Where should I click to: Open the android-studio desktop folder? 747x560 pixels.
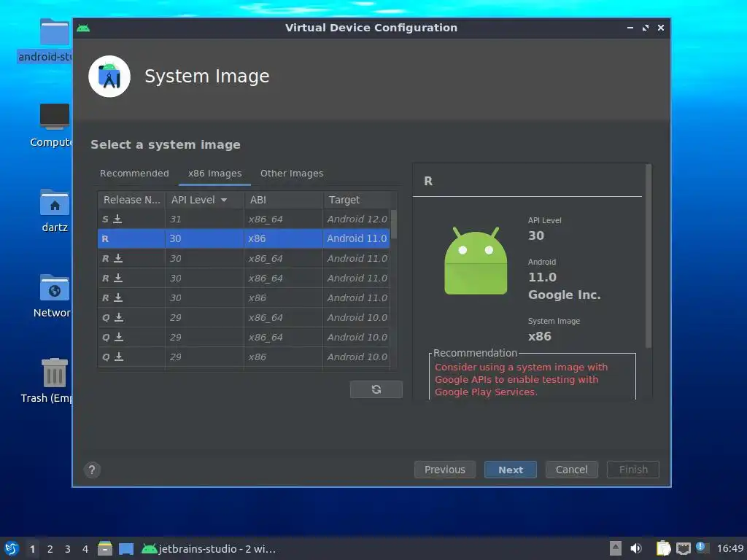click(x=54, y=32)
